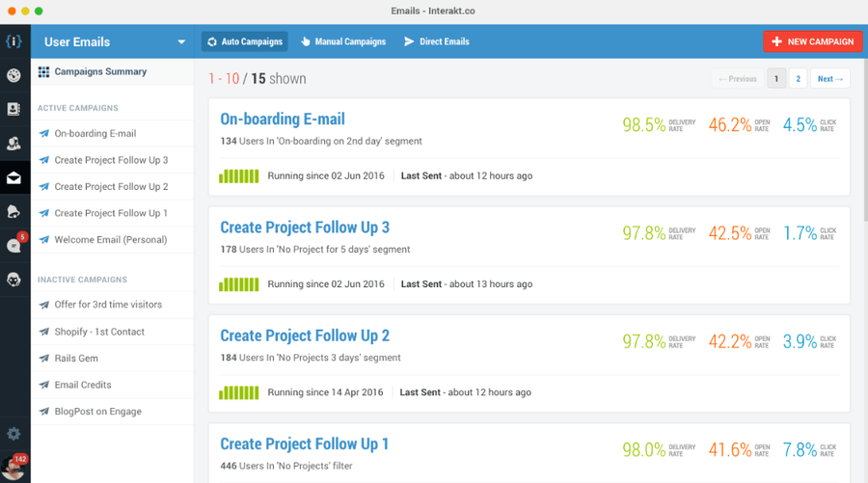The width and height of the screenshot is (868, 483).
Task: Select Shopify - 1st Contact inactive campaign
Action: pyautogui.click(x=99, y=332)
